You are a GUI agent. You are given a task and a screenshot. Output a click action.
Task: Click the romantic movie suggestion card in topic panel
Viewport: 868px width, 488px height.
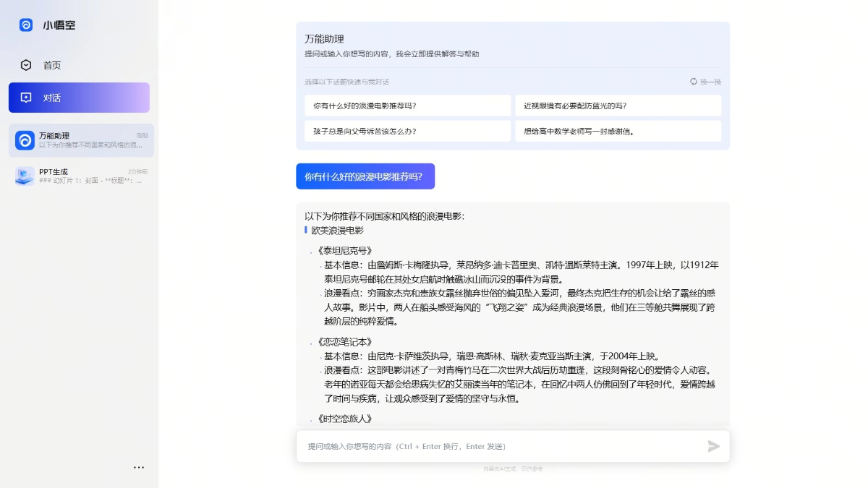(407, 106)
